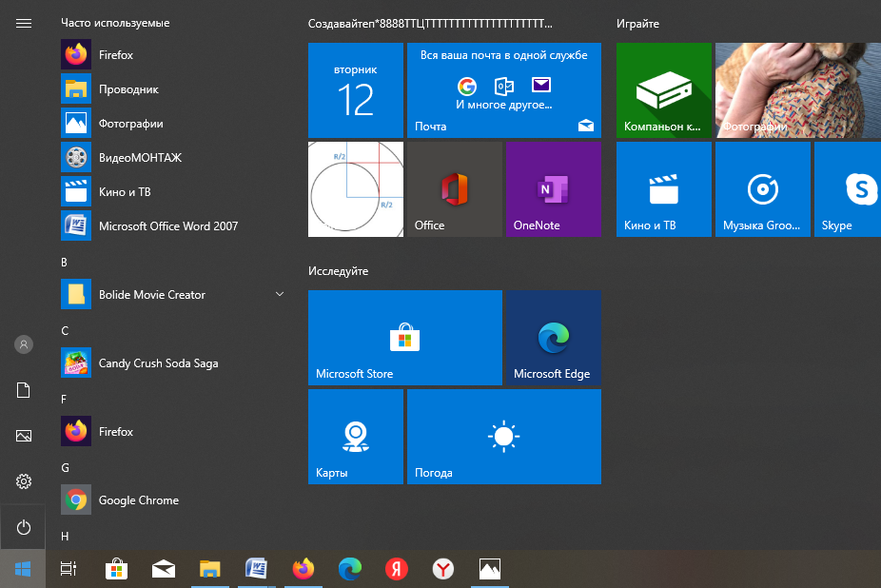Launch Candy Crush Soda Saga
The width and height of the screenshot is (881, 588).
(x=172, y=363)
